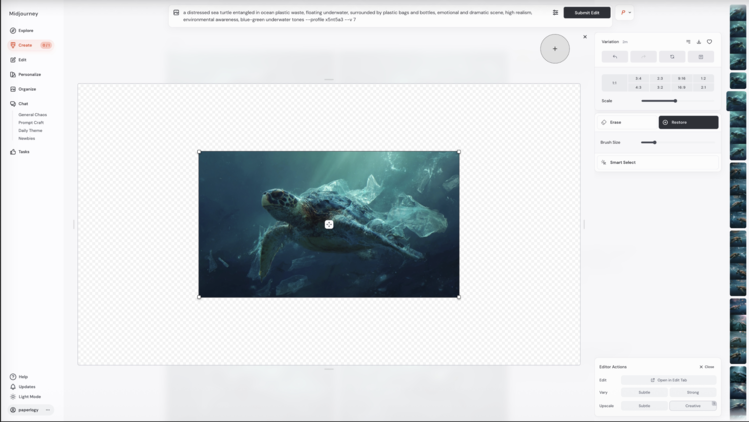Screen dimensions: 749x422
Task: Select the 2:3 aspect ratio
Action: pyautogui.click(x=660, y=78)
